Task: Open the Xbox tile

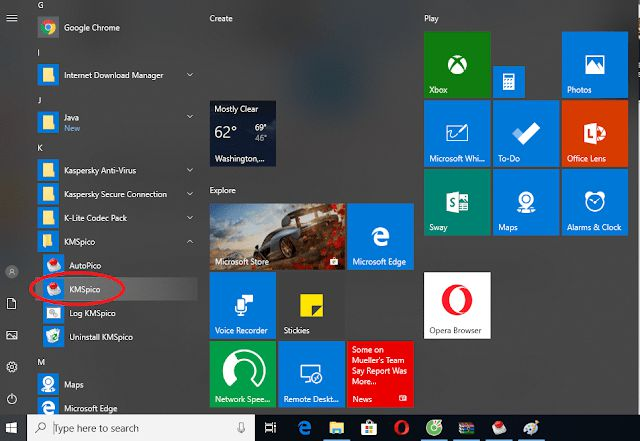Action: [457, 64]
